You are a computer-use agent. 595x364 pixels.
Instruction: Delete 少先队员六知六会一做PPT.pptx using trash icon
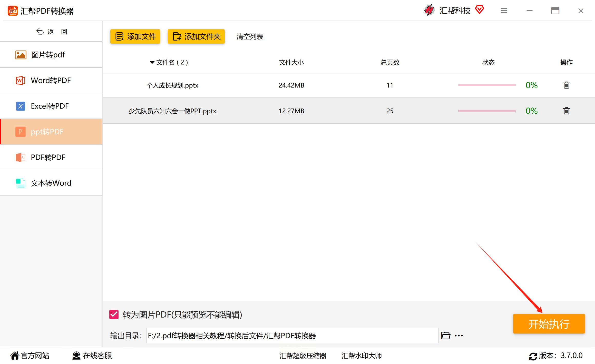[566, 111]
